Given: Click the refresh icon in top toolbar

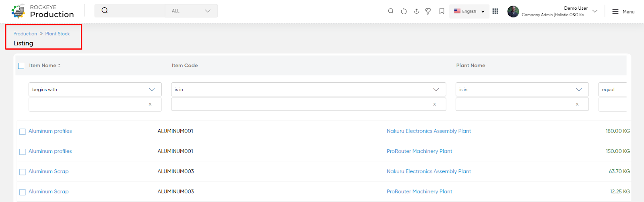Looking at the screenshot, I should 404,11.
